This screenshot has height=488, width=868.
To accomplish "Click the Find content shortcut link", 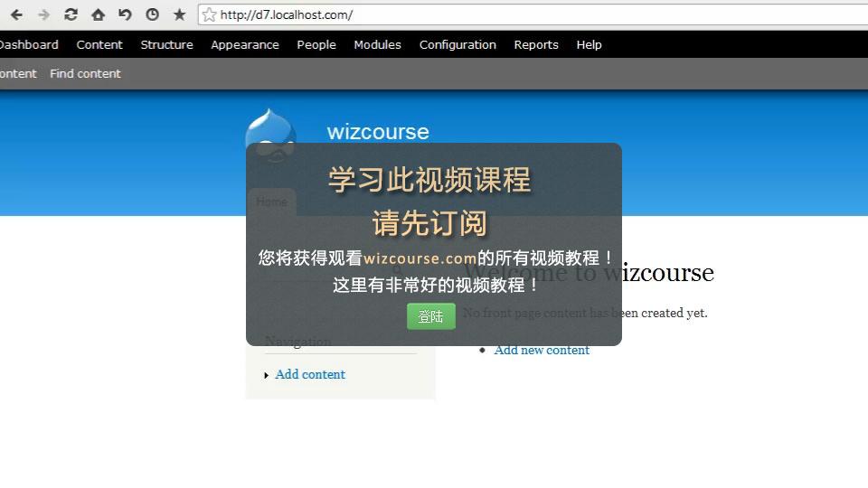I will pyautogui.click(x=85, y=73).
